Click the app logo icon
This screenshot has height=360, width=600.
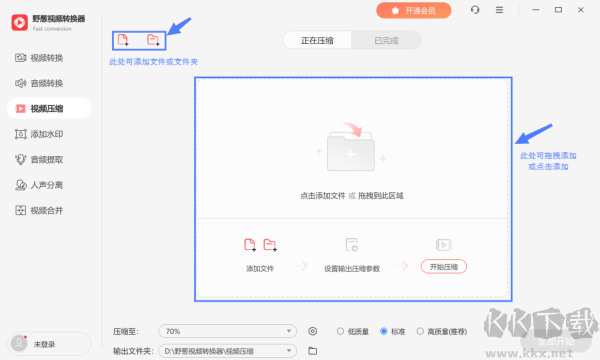tap(20, 23)
